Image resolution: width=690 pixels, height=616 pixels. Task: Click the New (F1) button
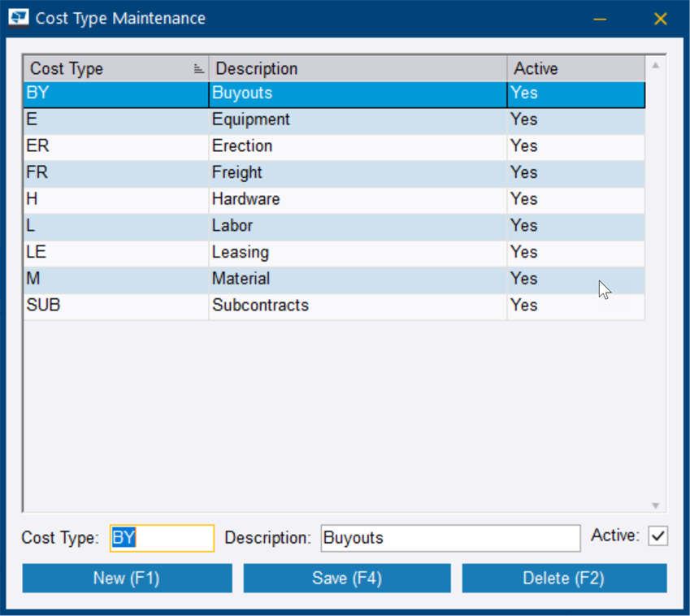pos(127,578)
